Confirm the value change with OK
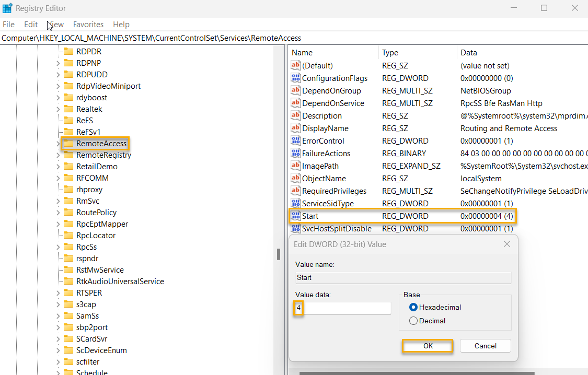Image resolution: width=588 pixels, height=375 pixels. coord(427,345)
